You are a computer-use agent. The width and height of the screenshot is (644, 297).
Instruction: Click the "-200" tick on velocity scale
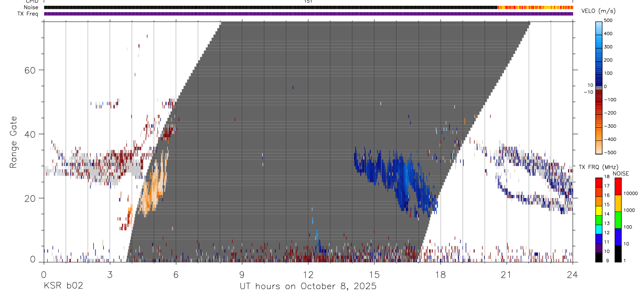point(611,113)
